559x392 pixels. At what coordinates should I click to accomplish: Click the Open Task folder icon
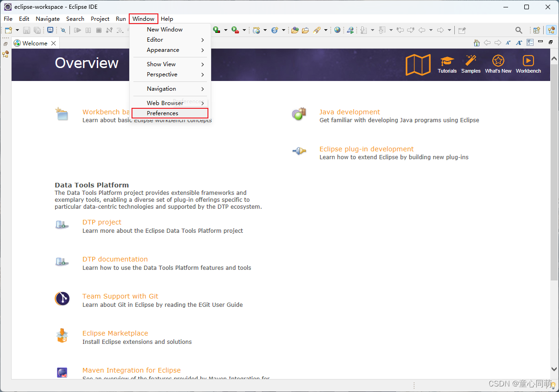[x=305, y=30]
